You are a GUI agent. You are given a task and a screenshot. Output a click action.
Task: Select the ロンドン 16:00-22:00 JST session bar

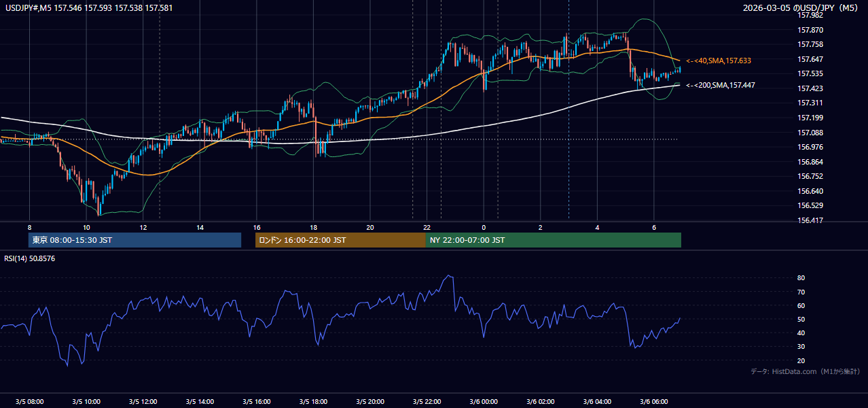pyautogui.click(x=340, y=240)
